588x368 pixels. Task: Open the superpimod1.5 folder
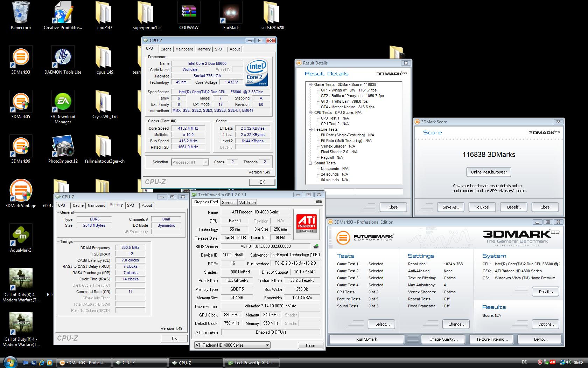coord(147,16)
